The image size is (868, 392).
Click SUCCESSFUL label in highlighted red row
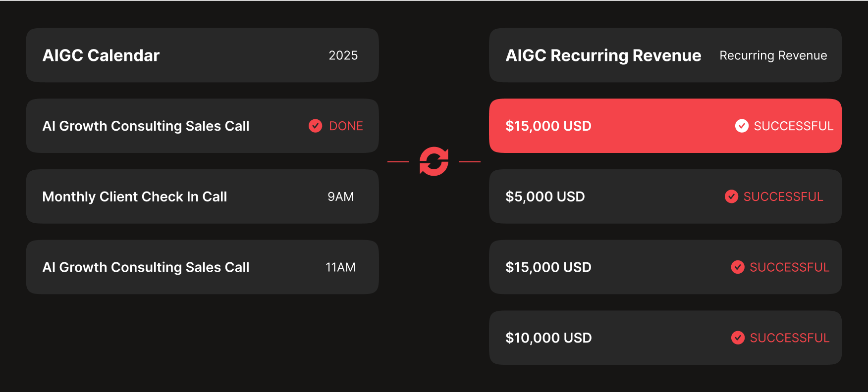(793, 126)
